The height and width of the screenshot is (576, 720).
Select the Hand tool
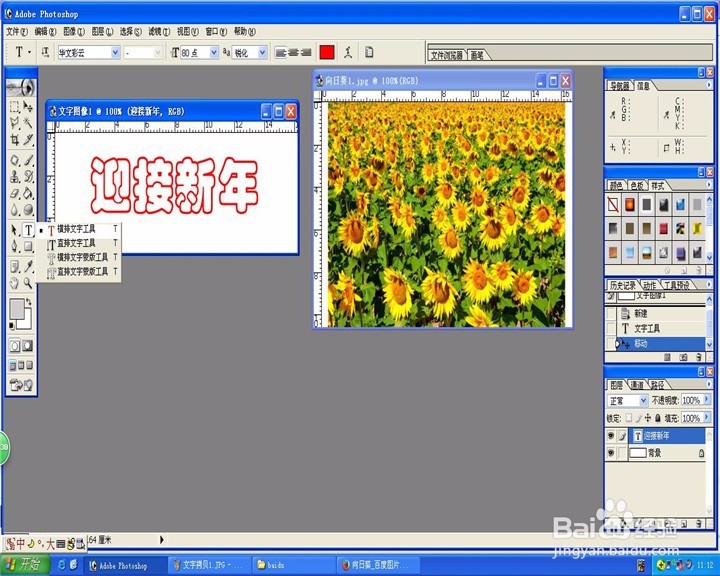(15, 283)
